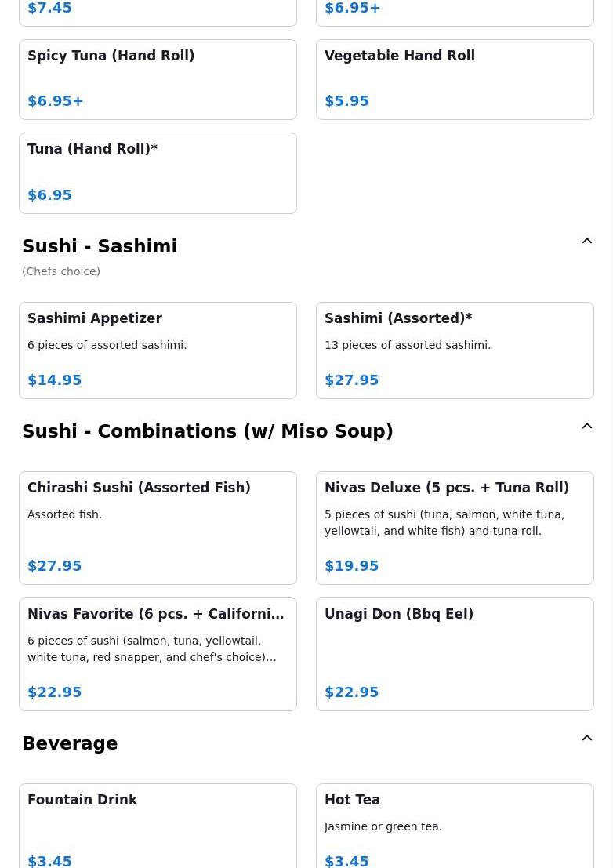
Task: Pick the Sashimi (Assorted)* card
Action: (455, 350)
